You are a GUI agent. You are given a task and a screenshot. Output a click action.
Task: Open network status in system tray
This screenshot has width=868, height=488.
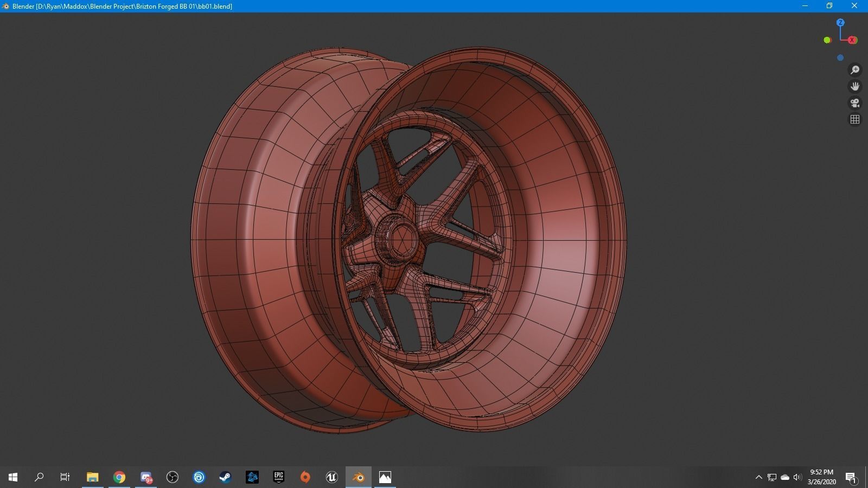tap(772, 477)
